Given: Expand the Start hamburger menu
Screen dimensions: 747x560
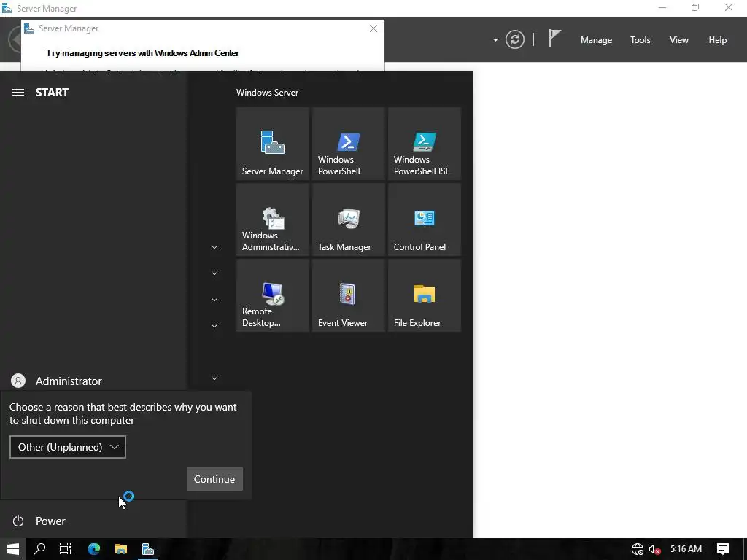Looking at the screenshot, I should [18, 93].
